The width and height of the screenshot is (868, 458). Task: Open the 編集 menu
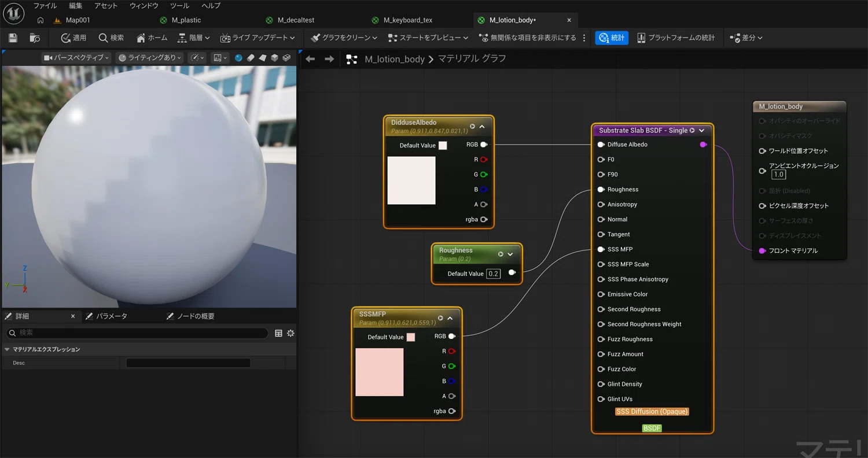[x=76, y=6]
